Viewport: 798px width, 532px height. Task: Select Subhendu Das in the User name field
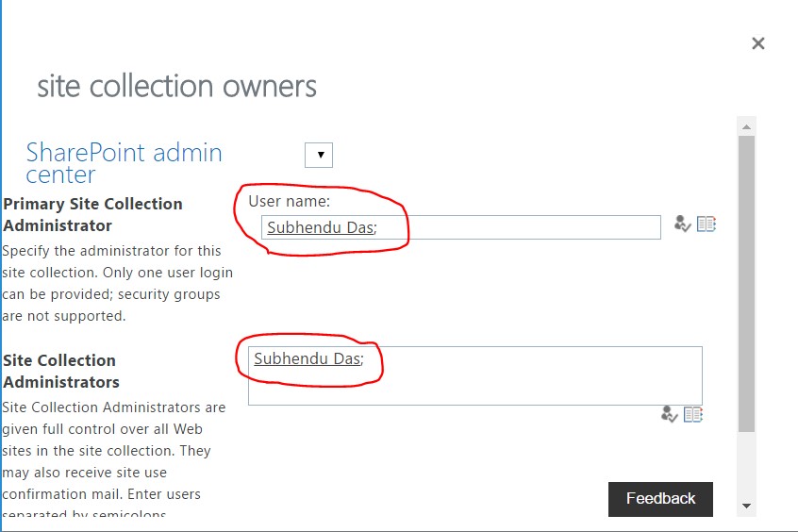coord(320,227)
